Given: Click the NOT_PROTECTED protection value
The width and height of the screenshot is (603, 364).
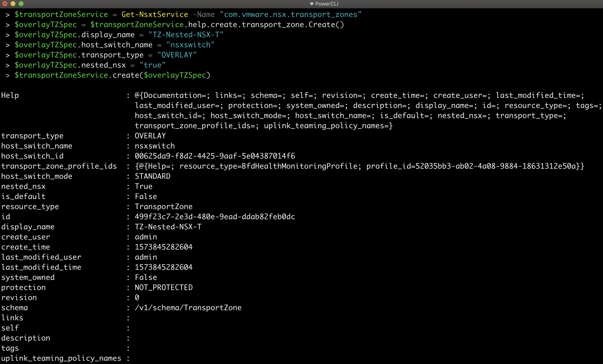Looking at the screenshot, I should coord(163,287).
